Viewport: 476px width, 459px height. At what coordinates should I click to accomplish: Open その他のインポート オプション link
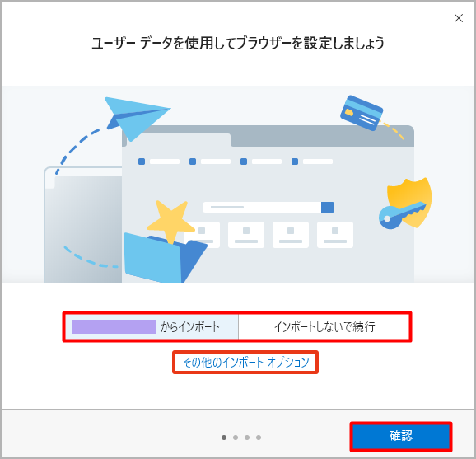coord(245,362)
